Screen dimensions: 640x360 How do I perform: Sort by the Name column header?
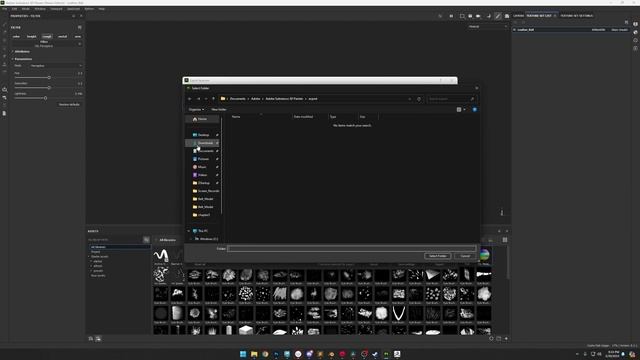click(236, 117)
